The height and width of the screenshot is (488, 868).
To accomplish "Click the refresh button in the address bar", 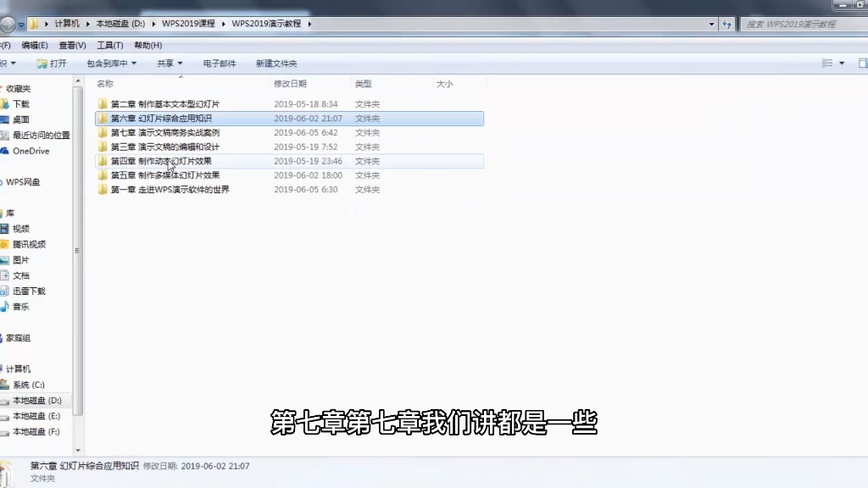I will (727, 24).
